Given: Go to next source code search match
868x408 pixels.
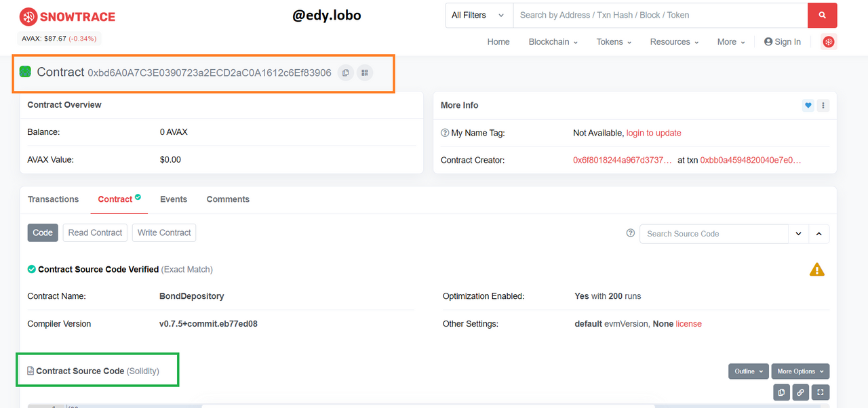Looking at the screenshot, I should pyautogui.click(x=798, y=234).
